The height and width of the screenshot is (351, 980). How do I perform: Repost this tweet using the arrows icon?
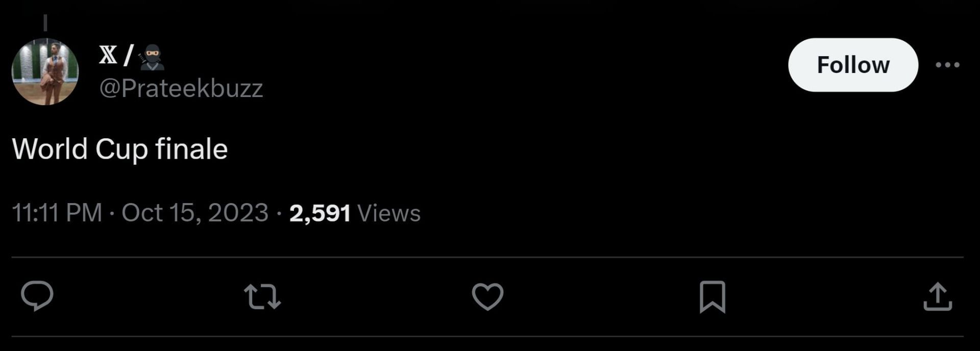pos(262,296)
